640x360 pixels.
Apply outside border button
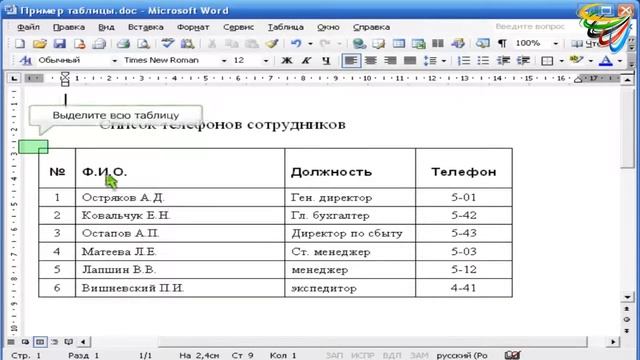click(547, 60)
